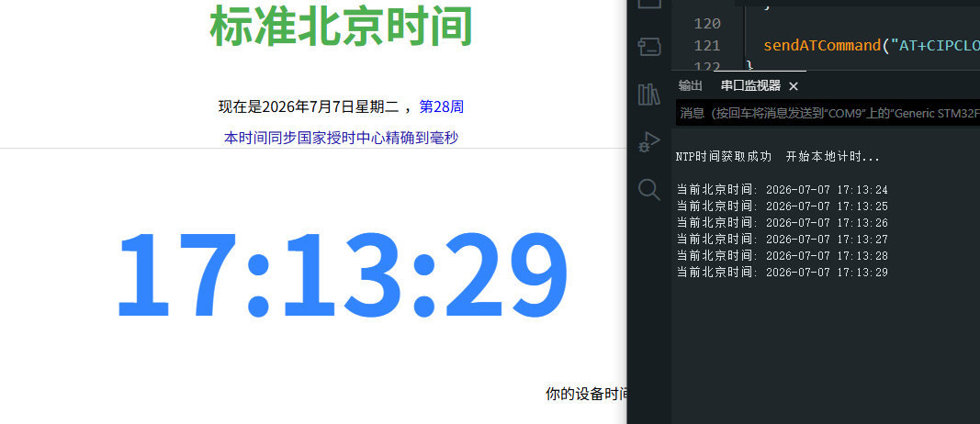The image size is (980, 424).
Task: Open the Boards Manager sidebar icon
Action: pyautogui.click(x=648, y=47)
